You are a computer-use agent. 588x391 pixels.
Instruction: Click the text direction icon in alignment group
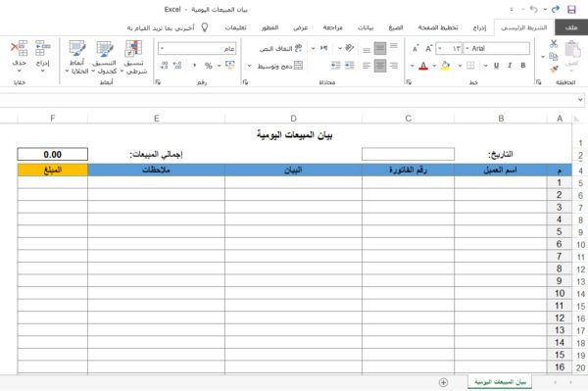[324, 48]
